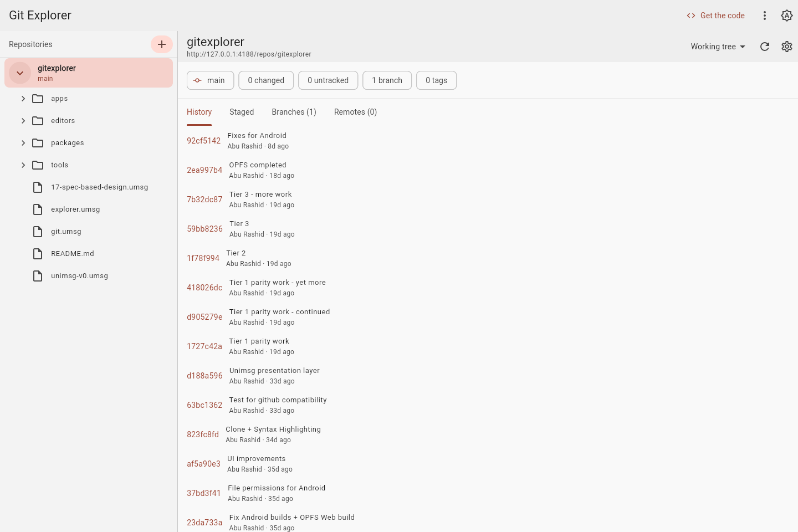Click file icon for README.md
The width and height of the screenshot is (798, 532).
(x=38, y=254)
